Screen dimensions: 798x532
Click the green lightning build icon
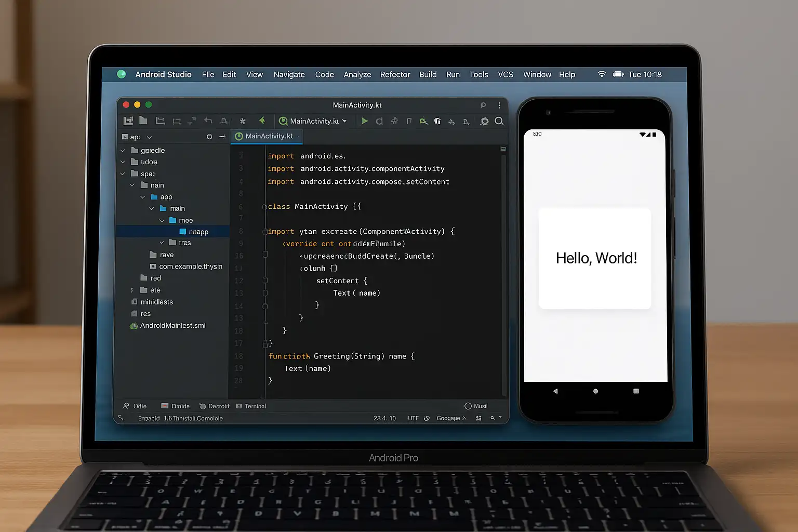(x=262, y=121)
